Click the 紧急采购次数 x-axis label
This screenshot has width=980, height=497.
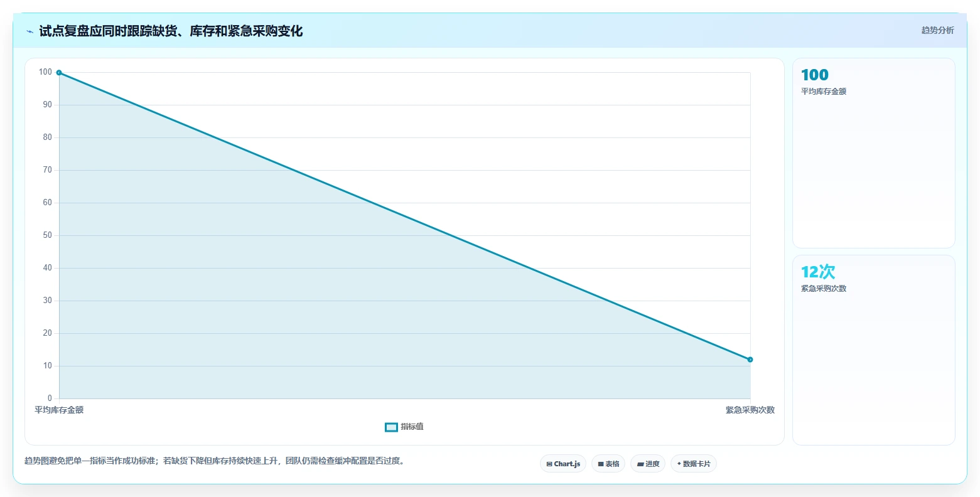[x=750, y=410]
